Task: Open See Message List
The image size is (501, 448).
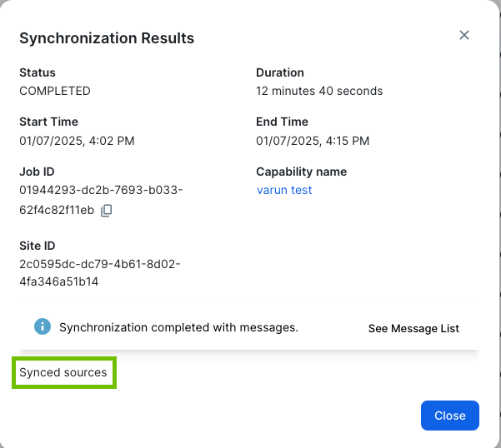Action: coord(413,328)
